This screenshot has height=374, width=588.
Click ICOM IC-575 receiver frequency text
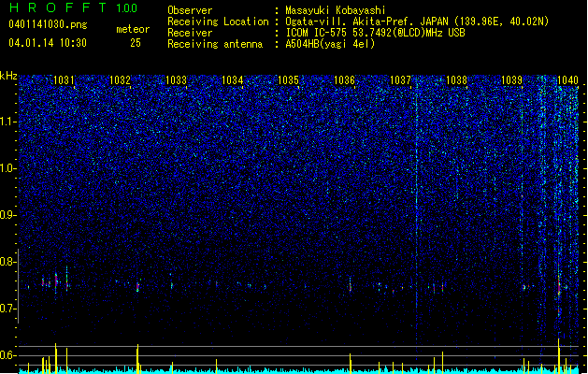click(375, 33)
